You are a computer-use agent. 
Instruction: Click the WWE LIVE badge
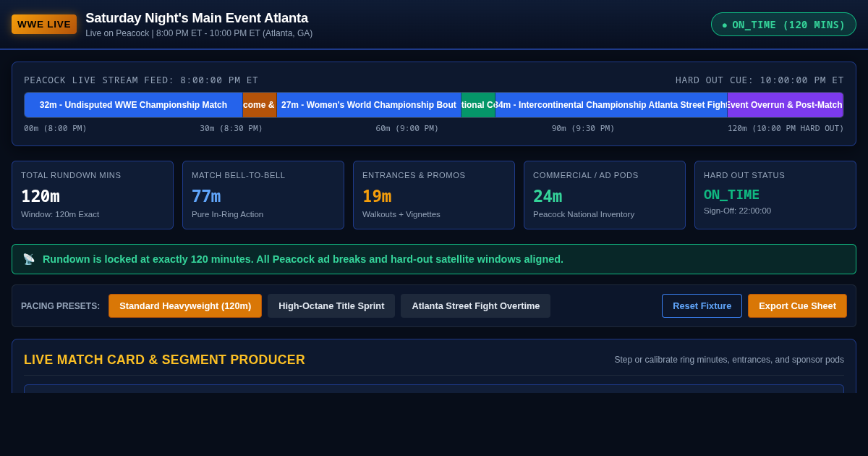pos(44,24)
